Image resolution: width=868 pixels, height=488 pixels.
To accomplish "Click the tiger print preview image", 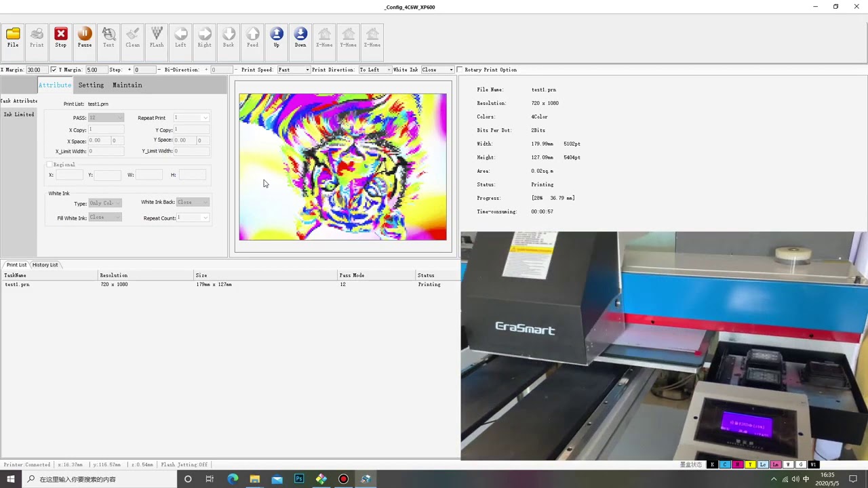I will point(342,167).
